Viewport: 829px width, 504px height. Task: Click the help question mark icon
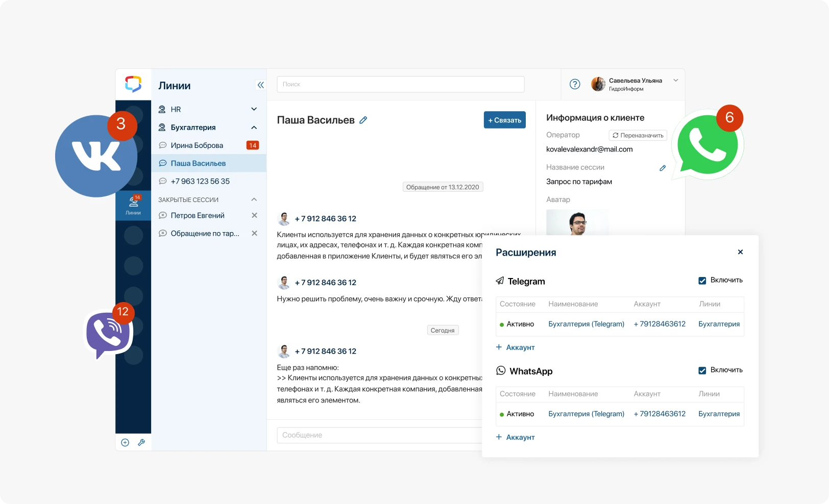[575, 84]
